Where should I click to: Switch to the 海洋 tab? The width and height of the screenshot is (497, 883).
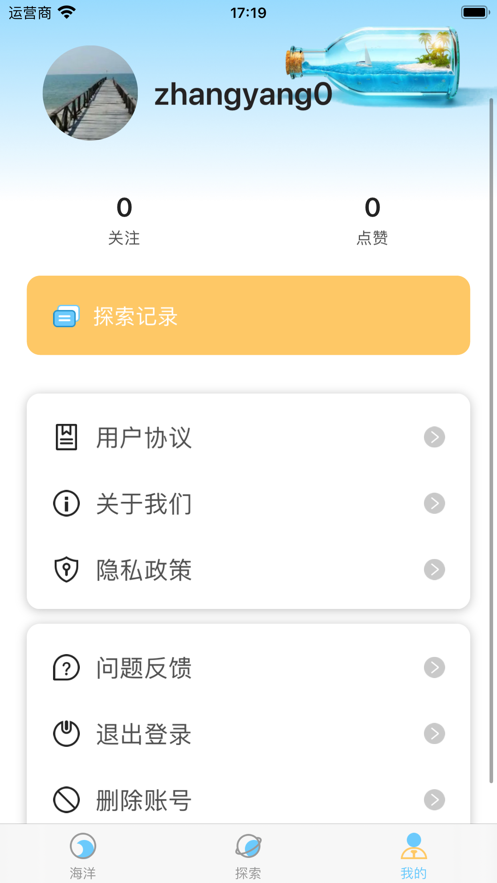pos(83,855)
